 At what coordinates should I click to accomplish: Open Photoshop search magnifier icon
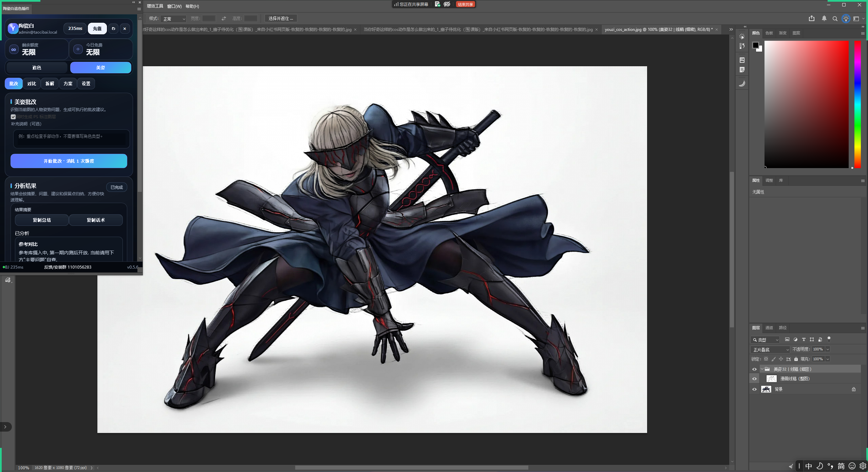pyautogui.click(x=835, y=19)
